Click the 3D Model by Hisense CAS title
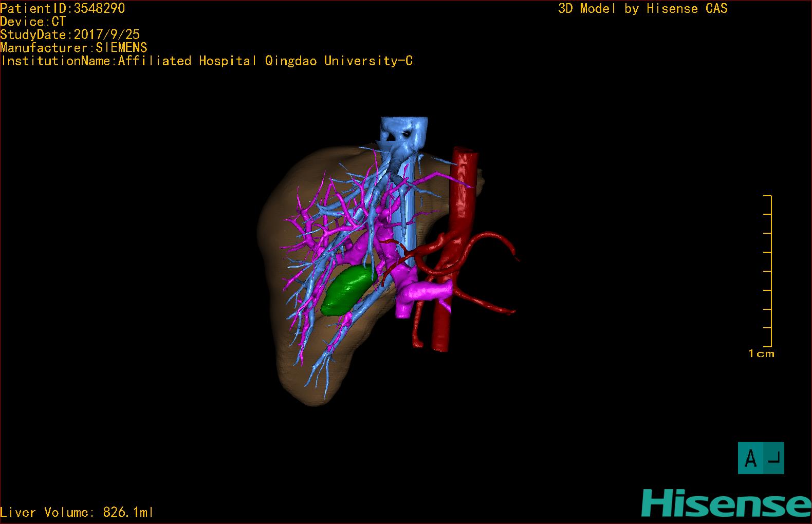812x524 pixels. click(643, 9)
